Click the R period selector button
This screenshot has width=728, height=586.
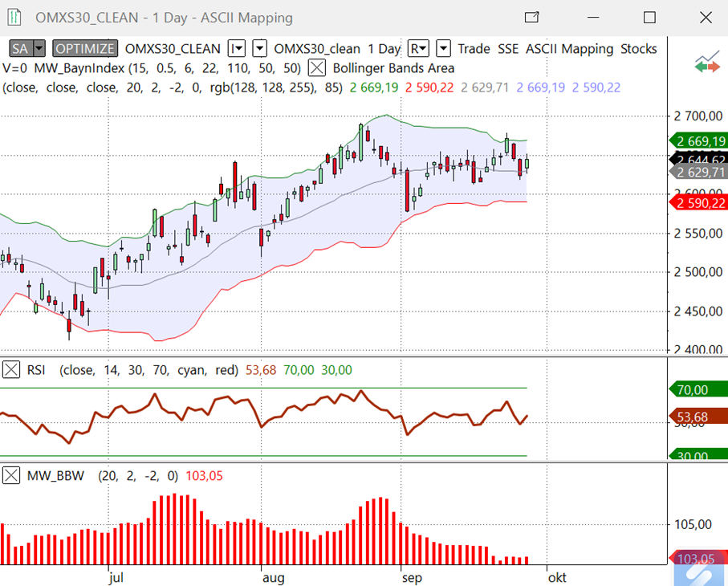point(418,49)
